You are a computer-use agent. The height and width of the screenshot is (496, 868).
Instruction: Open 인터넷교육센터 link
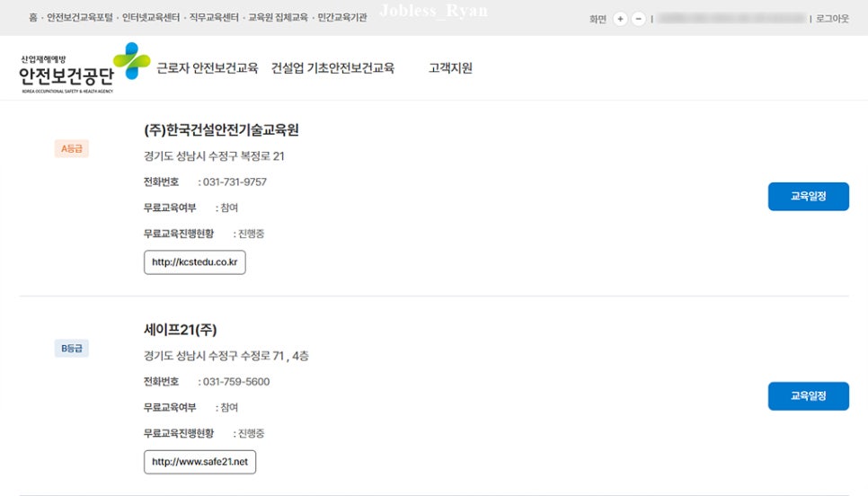(151, 18)
